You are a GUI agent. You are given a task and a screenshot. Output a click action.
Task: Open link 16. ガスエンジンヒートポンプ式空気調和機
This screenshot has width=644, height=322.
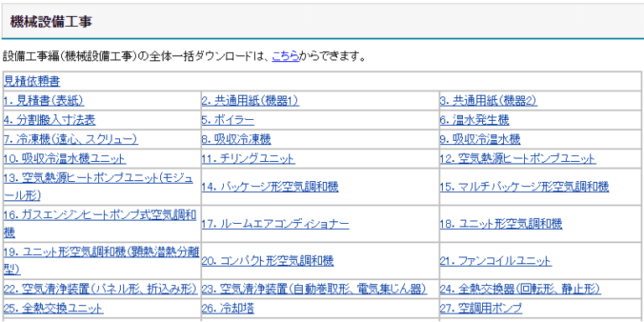click(100, 224)
